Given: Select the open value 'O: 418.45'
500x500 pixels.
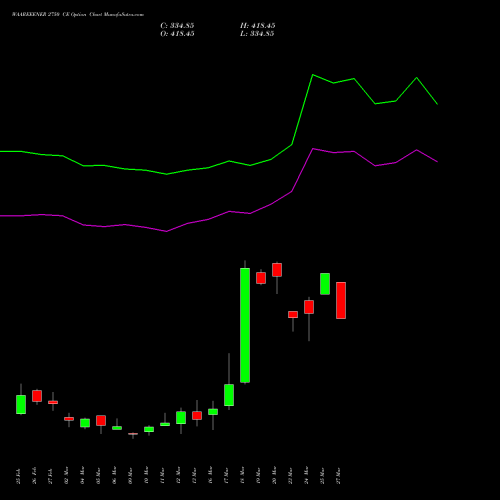Looking at the screenshot, I should 177,34.
